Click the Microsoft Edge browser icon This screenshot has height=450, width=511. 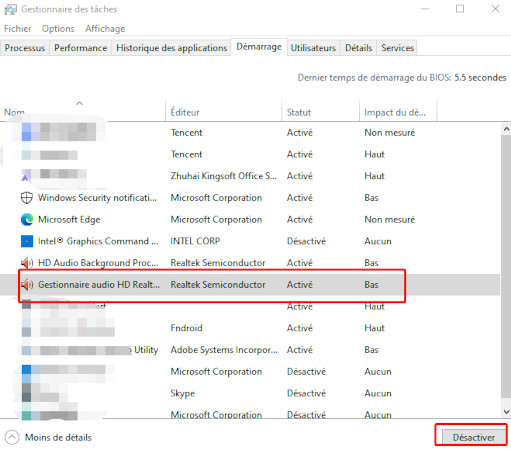tap(27, 220)
